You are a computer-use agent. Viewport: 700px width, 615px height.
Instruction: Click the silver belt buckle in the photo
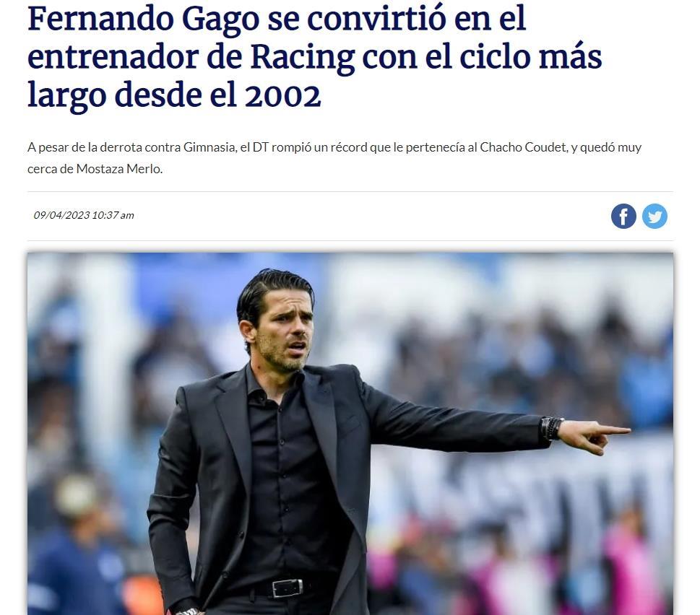click(287, 588)
